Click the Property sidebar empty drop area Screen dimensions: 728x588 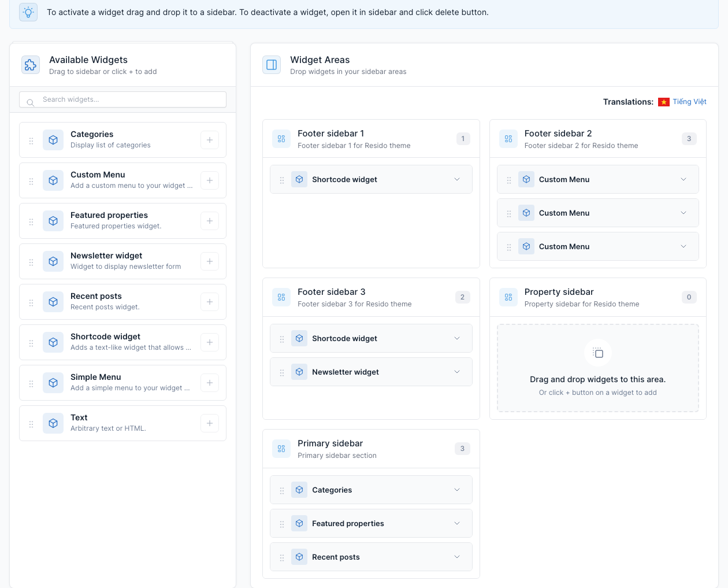coord(598,368)
